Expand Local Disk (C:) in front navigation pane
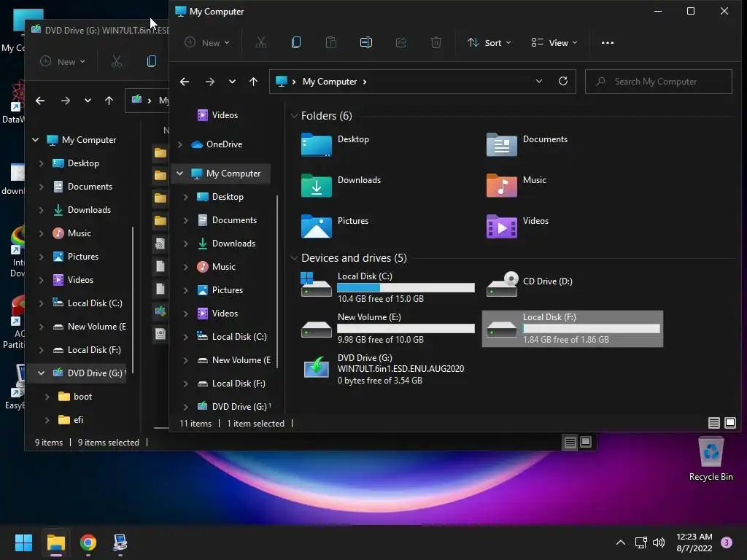Image resolution: width=747 pixels, height=560 pixels. click(x=186, y=337)
